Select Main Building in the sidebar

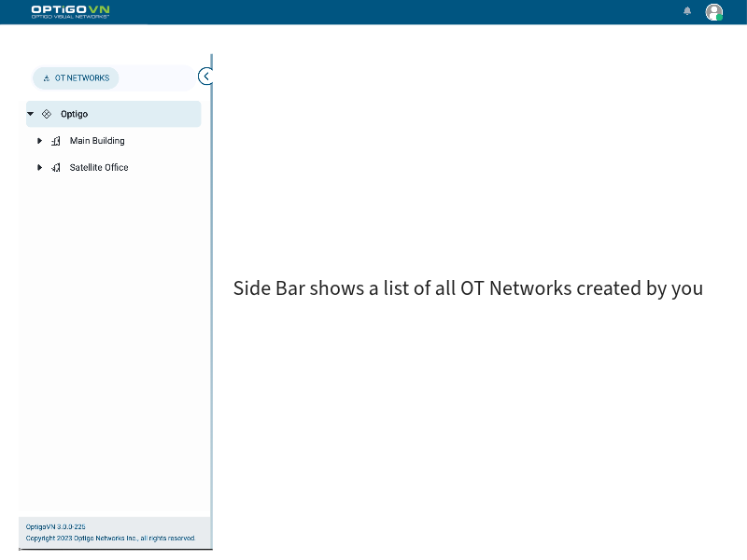[96, 140]
